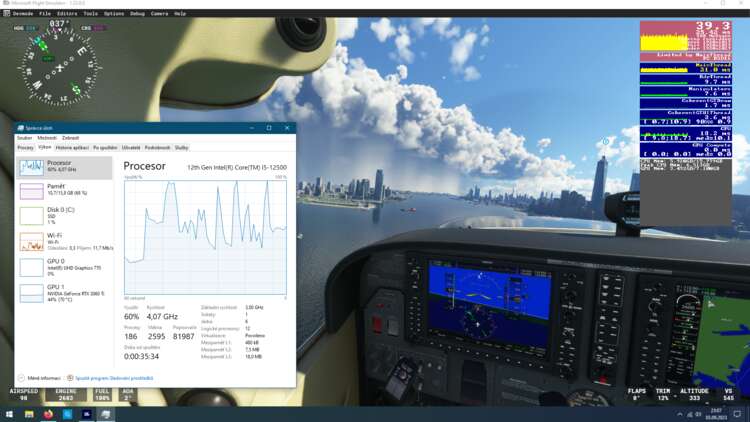Switch to the Uživatelé tab
Image resolution: width=750 pixels, height=422 pixels.
[131, 148]
